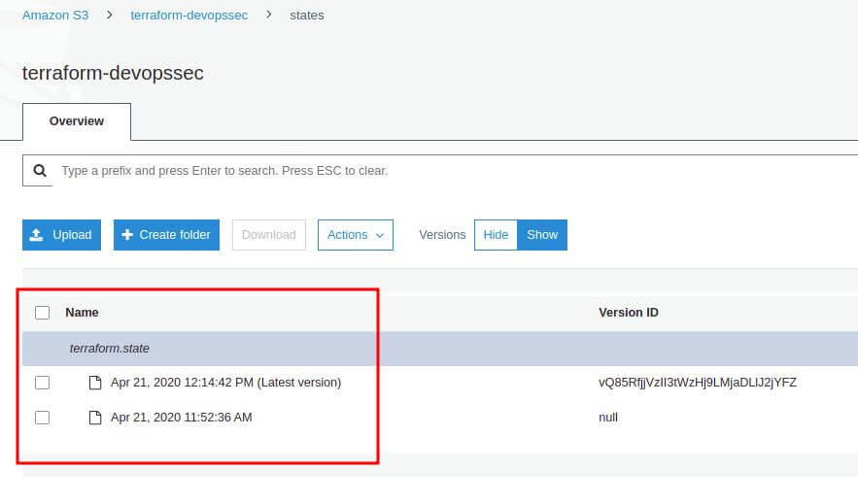Check the box for 11:52:36 AM version
This screenshot has height=504, width=858.
tap(42, 418)
